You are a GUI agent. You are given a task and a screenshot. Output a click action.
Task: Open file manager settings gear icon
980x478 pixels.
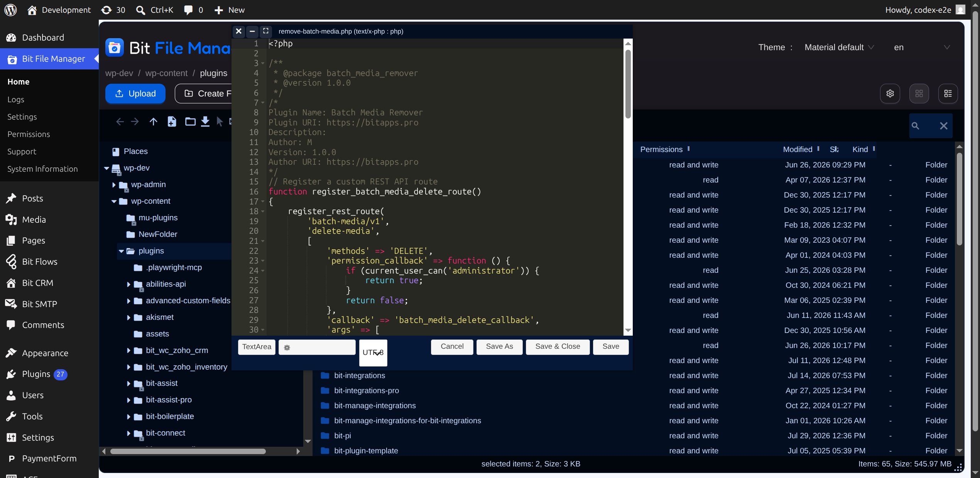890,93
